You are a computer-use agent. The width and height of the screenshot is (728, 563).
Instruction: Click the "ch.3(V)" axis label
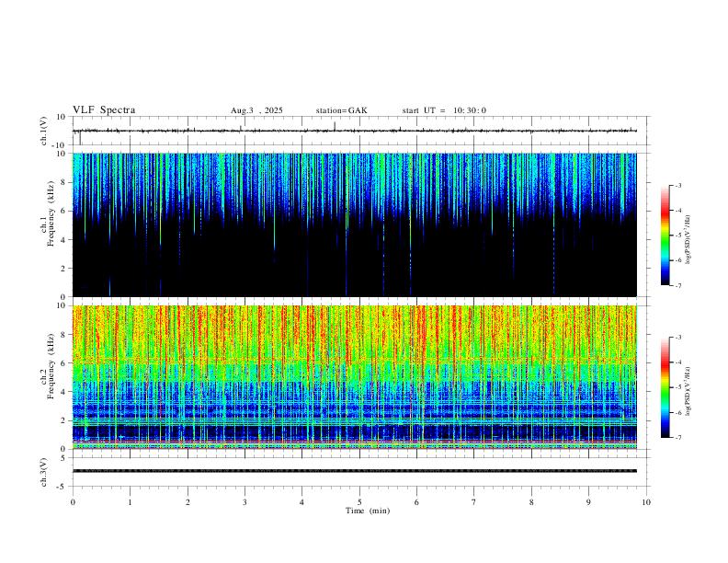click(43, 472)
